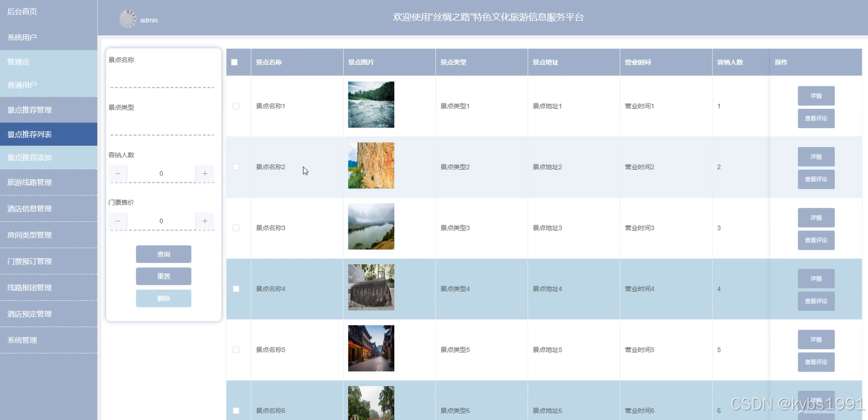
Task: Decrease 门票售价 with minus button
Action: [118, 221]
